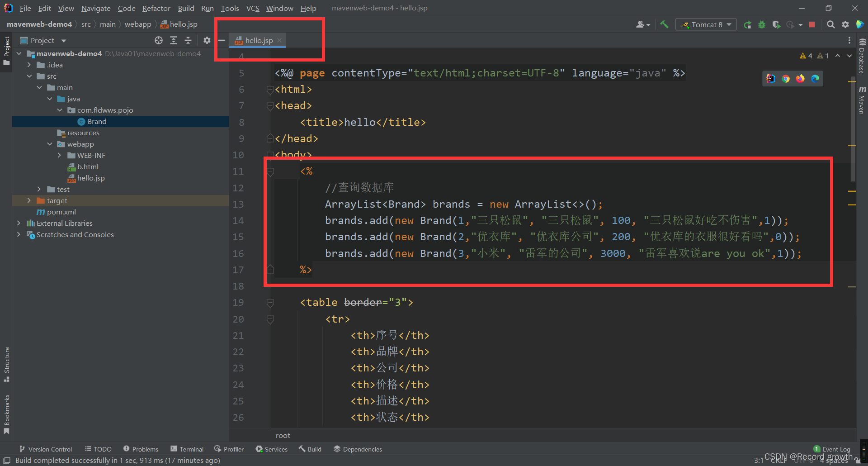
Task: Open the Build menu
Action: click(186, 8)
